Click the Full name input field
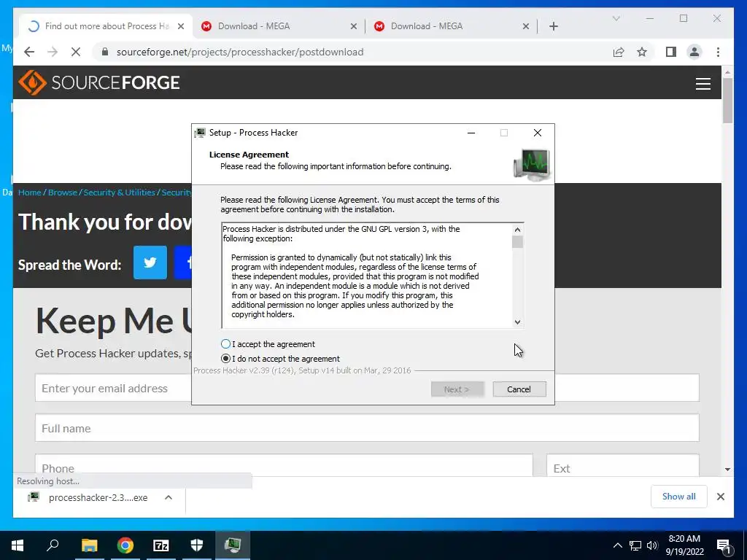 367,427
